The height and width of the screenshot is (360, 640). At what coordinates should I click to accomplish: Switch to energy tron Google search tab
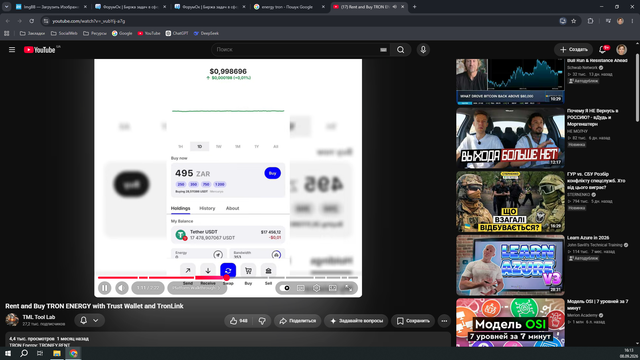click(x=289, y=7)
